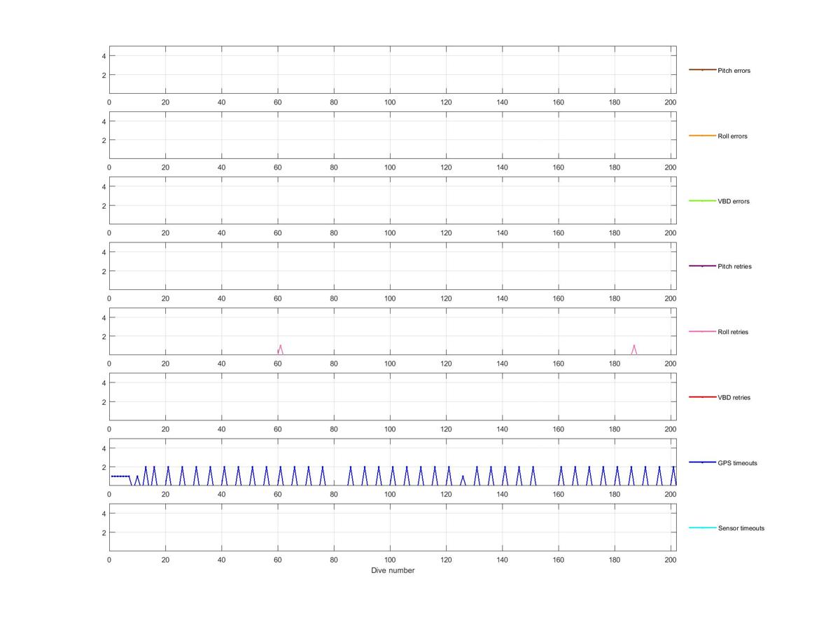The image size is (840, 620).
Task: Click y-axis tick 2 of GPS timeouts plot
Action: coord(104,467)
